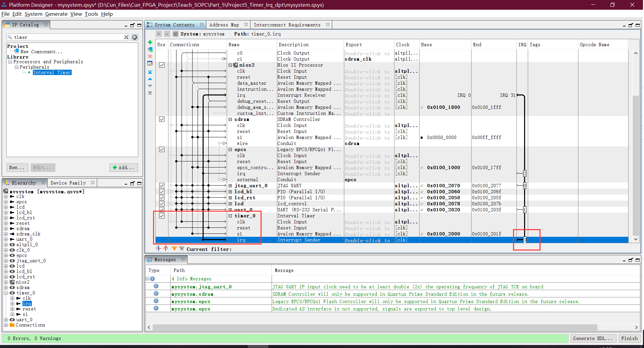Viewport: 644px width, 348px height.
Task: Collapse the nios2 component in System Contents
Action: tap(230, 65)
